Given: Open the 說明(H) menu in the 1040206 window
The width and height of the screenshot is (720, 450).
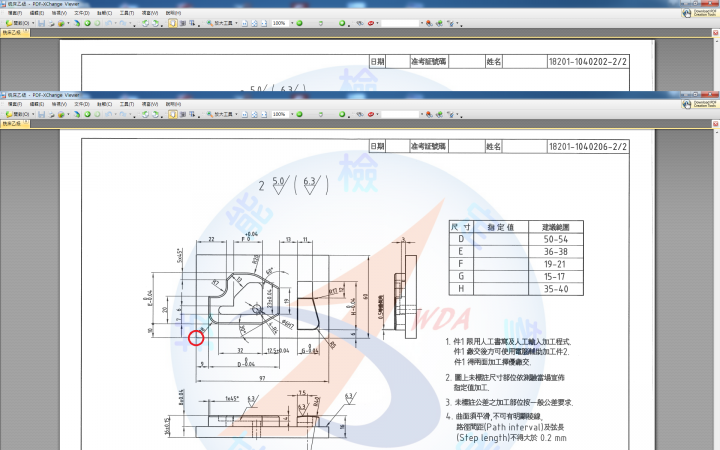Looking at the screenshot, I should [173, 104].
